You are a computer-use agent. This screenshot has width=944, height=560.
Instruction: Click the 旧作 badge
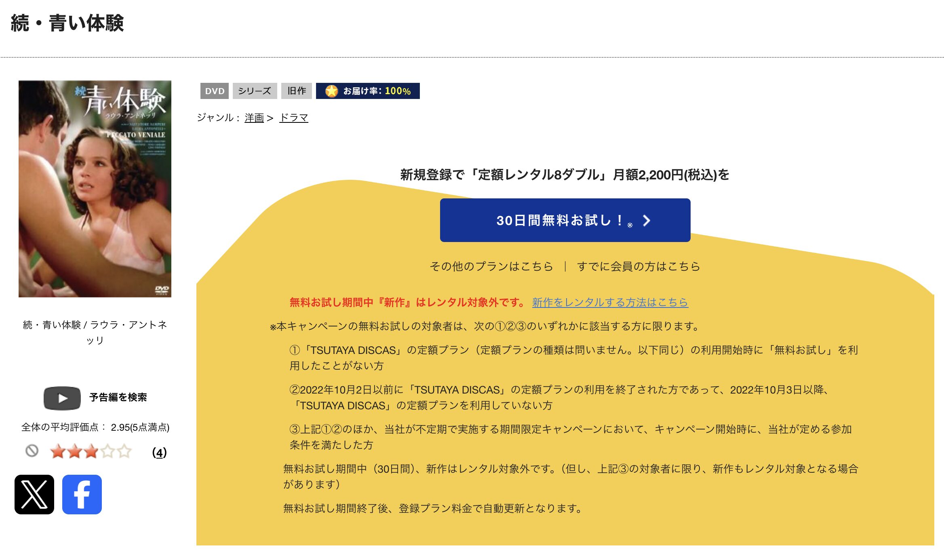[297, 91]
